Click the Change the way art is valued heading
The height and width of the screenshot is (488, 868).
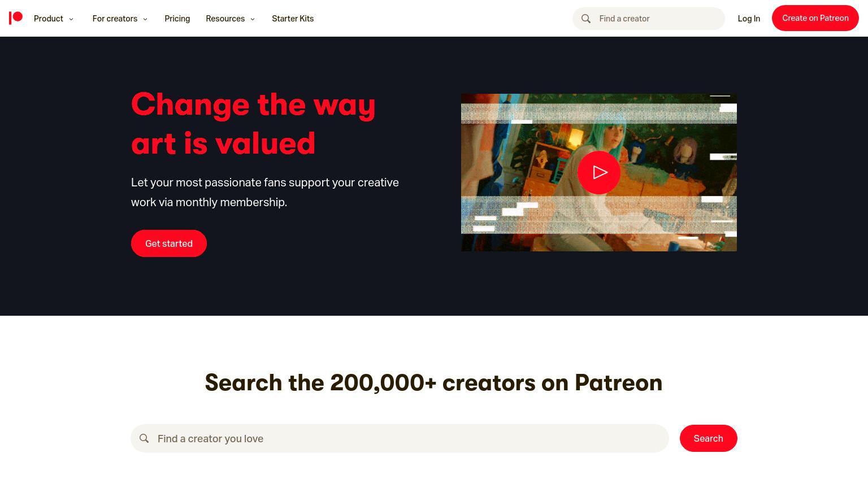253,124
